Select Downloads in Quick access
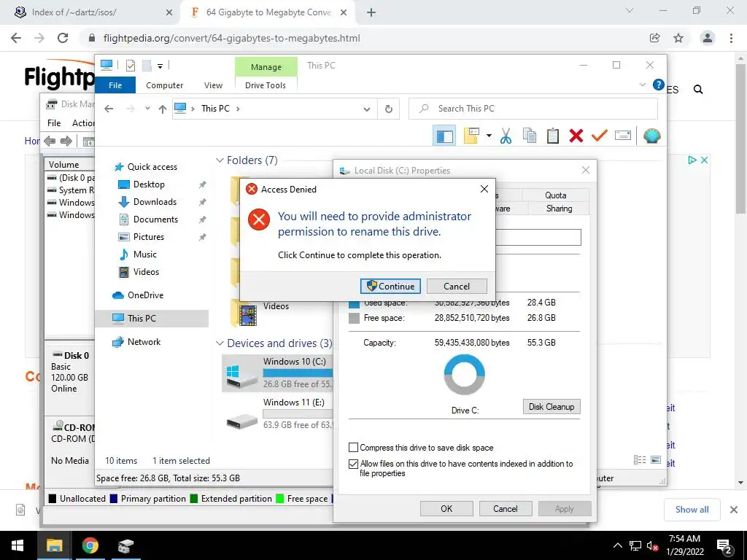The image size is (747, 560). 155,202
